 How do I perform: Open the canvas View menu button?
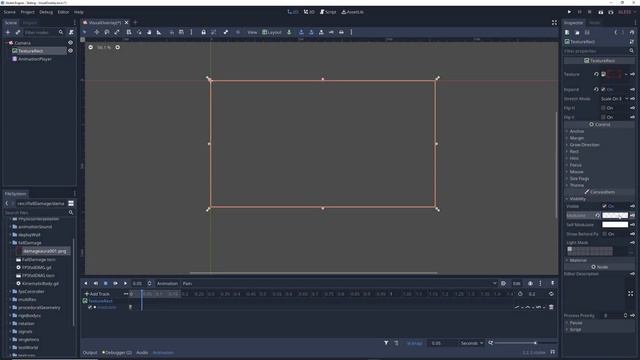[x=252, y=32]
